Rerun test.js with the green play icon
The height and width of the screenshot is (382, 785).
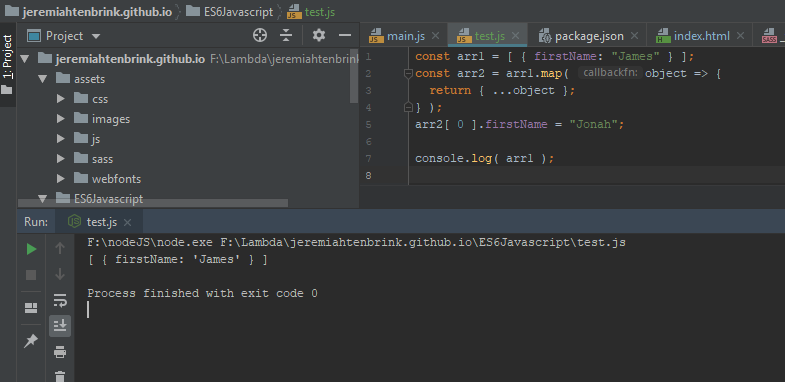click(x=32, y=249)
